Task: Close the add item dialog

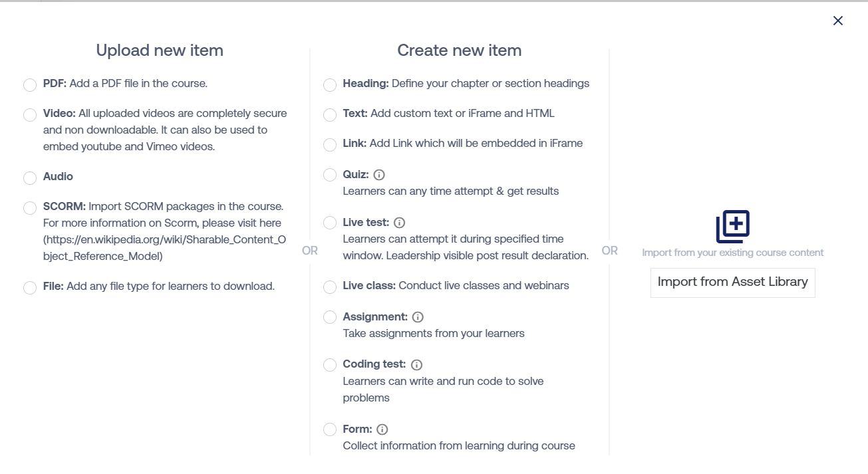Action: pyautogui.click(x=838, y=21)
